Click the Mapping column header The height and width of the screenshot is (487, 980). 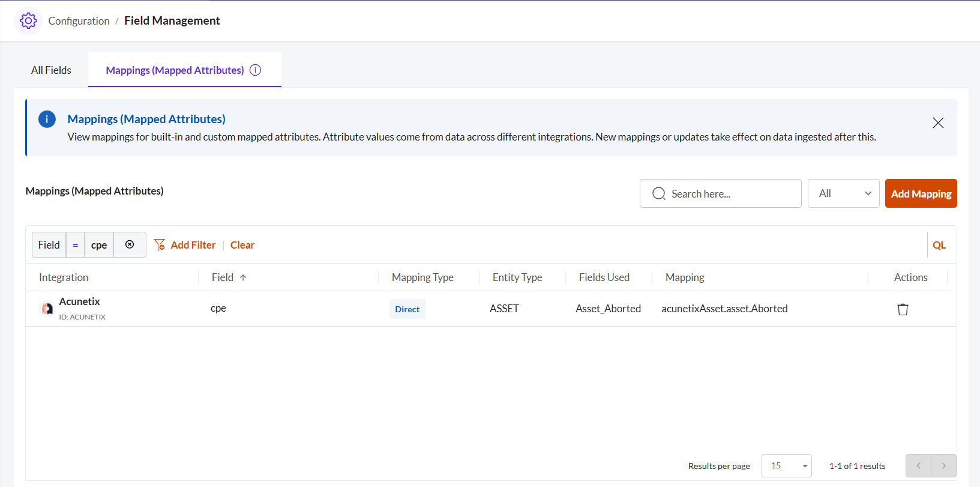pos(685,277)
